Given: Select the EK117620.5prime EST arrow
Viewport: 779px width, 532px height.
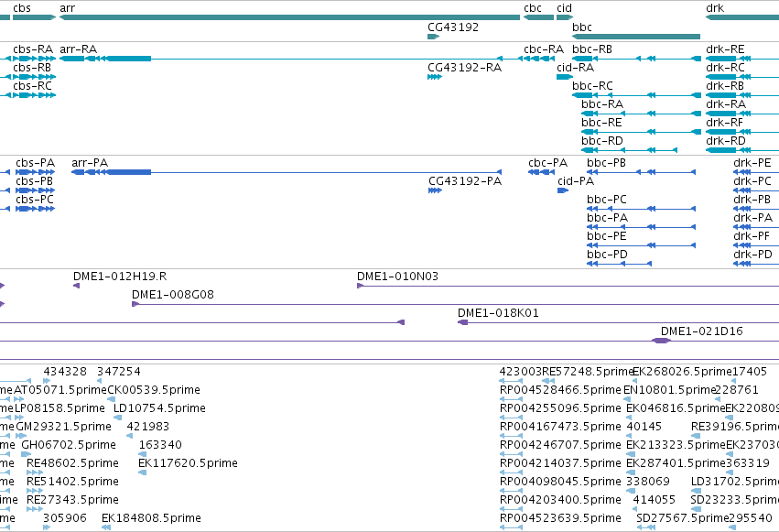Looking at the screenshot, I should (x=142, y=472).
